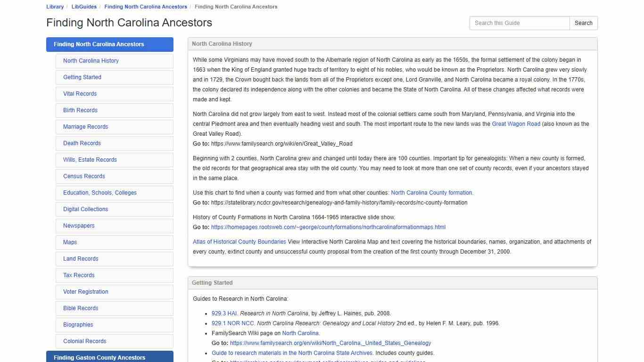The width and height of the screenshot is (644, 362).
Task: Open the Death Records guide
Action: click(82, 143)
